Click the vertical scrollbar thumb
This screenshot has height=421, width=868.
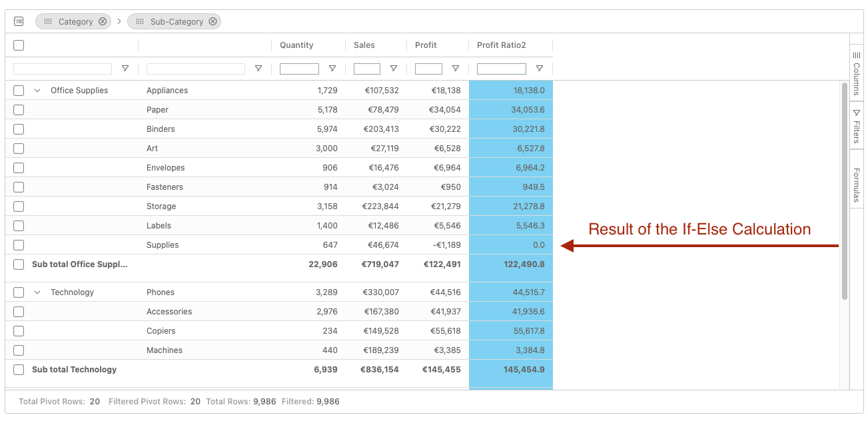click(845, 190)
